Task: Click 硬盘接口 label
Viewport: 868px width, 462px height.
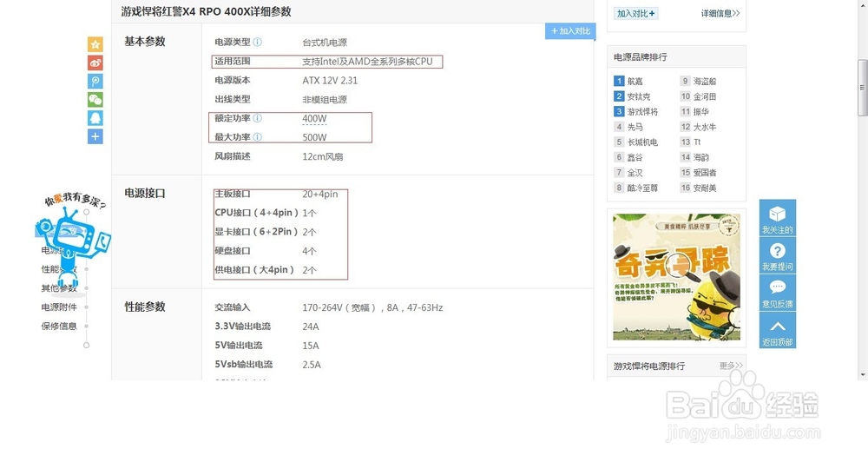Action: tap(233, 251)
